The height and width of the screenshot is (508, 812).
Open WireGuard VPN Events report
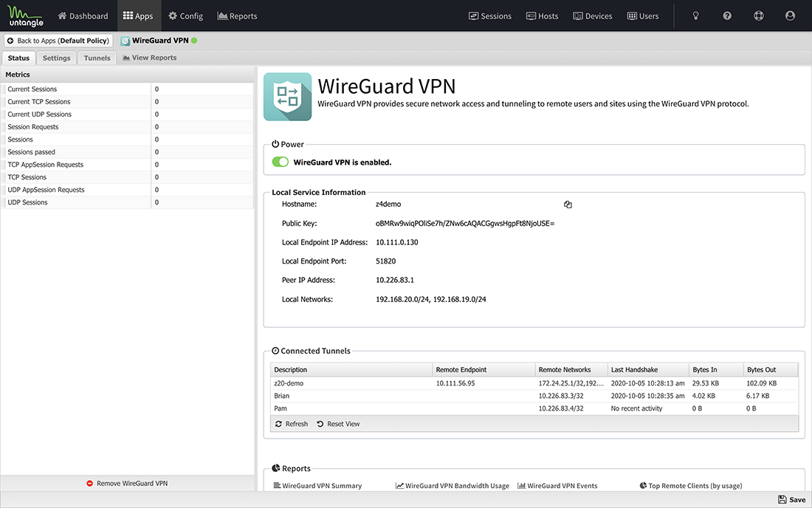click(x=557, y=486)
